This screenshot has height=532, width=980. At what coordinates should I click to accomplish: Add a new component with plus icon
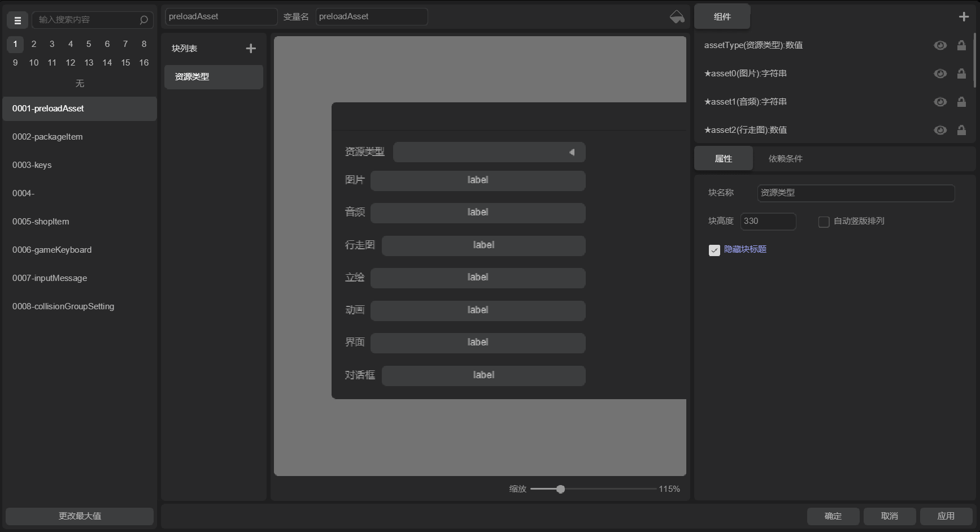pyautogui.click(x=964, y=17)
